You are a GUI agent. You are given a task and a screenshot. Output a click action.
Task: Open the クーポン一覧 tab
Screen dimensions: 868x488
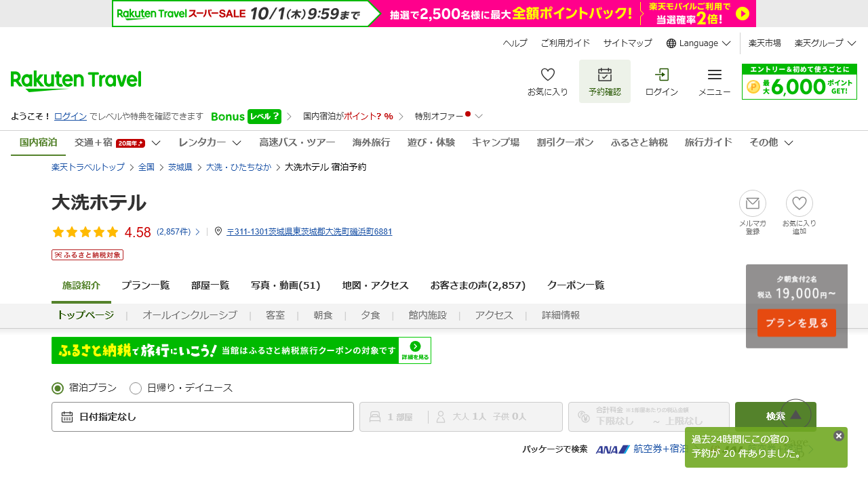576,285
